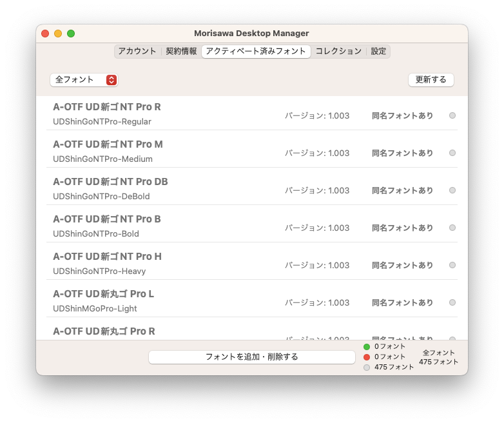Viewport: 504px width, 423px height.
Task: Select font row A-OTF UD新丸ゴ Pro L
Action: [252, 298]
